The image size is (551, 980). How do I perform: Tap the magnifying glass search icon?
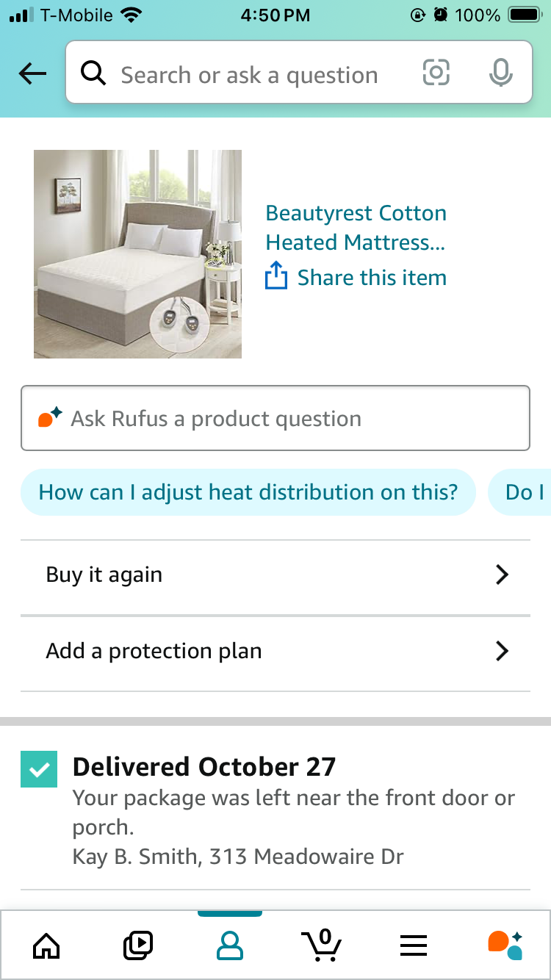coord(93,73)
